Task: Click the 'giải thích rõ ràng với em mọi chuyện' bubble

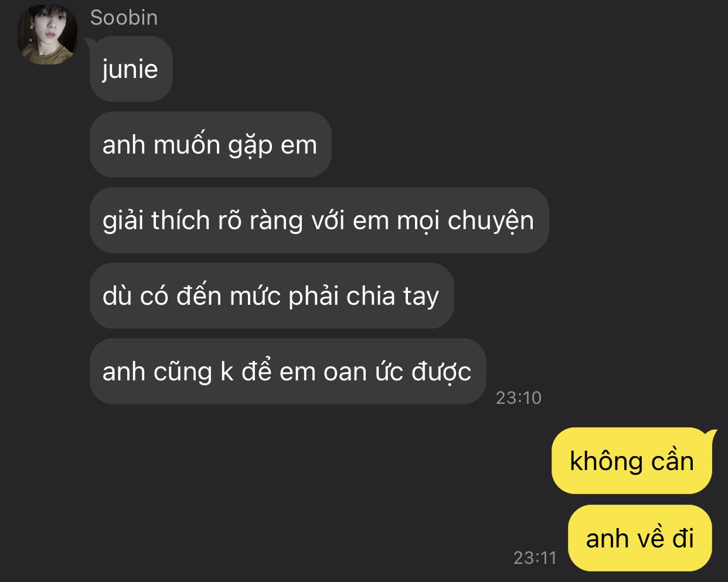Action: pyautogui.click(x=319, y=220)
